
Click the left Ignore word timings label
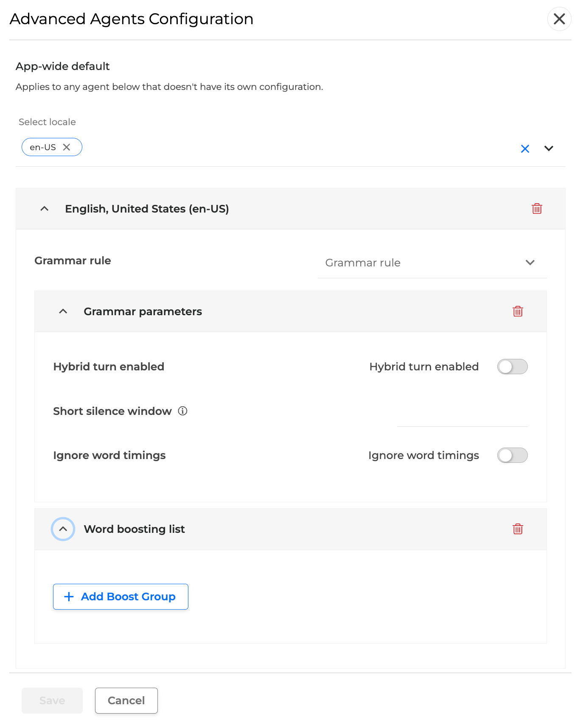click(x=109, y=455)
